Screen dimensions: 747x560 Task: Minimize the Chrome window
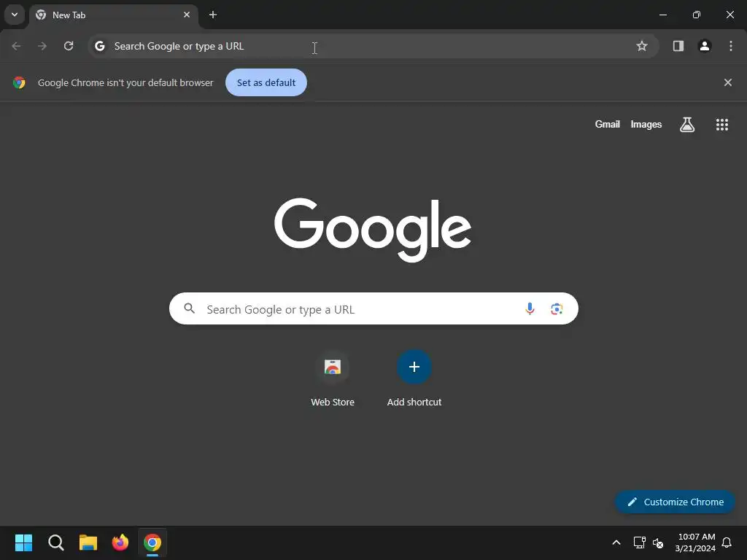[x=662, y=15]
